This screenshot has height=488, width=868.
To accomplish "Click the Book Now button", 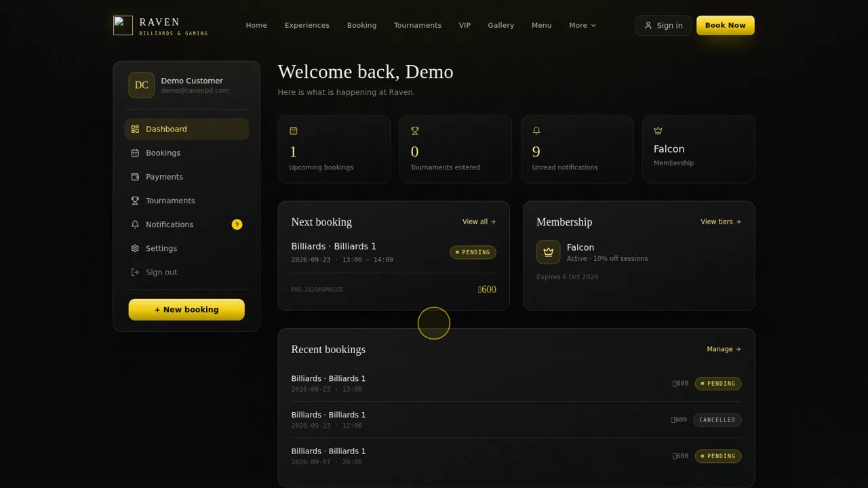I will pyautogui.click(x=726, y=25).
